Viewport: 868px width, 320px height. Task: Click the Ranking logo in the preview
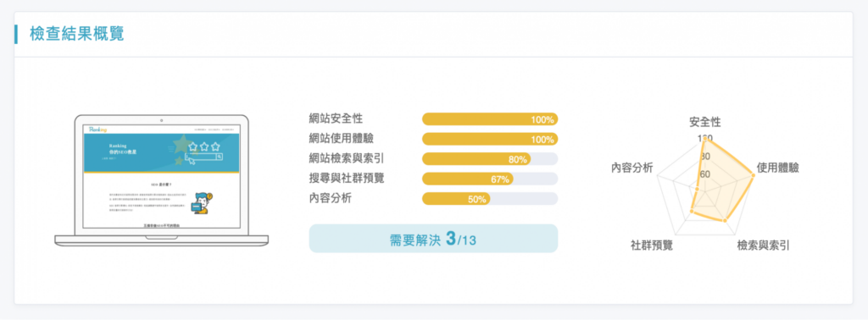[97, 130]
